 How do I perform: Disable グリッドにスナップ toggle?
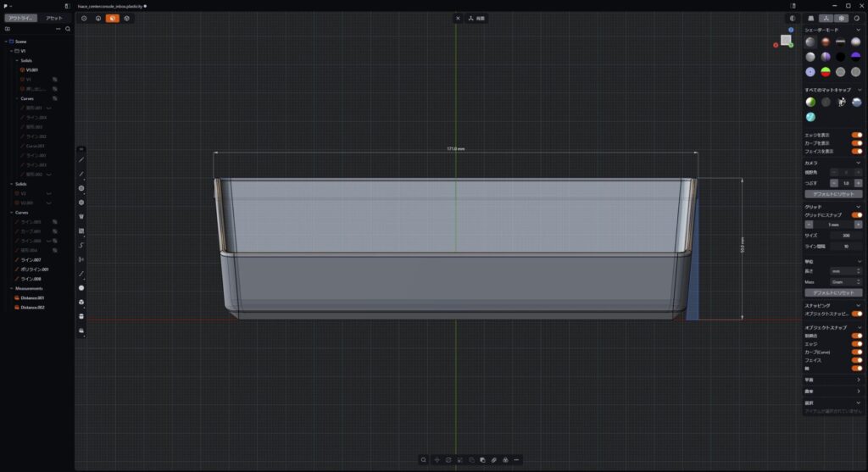pyautogui.click(x=856, y=215)
